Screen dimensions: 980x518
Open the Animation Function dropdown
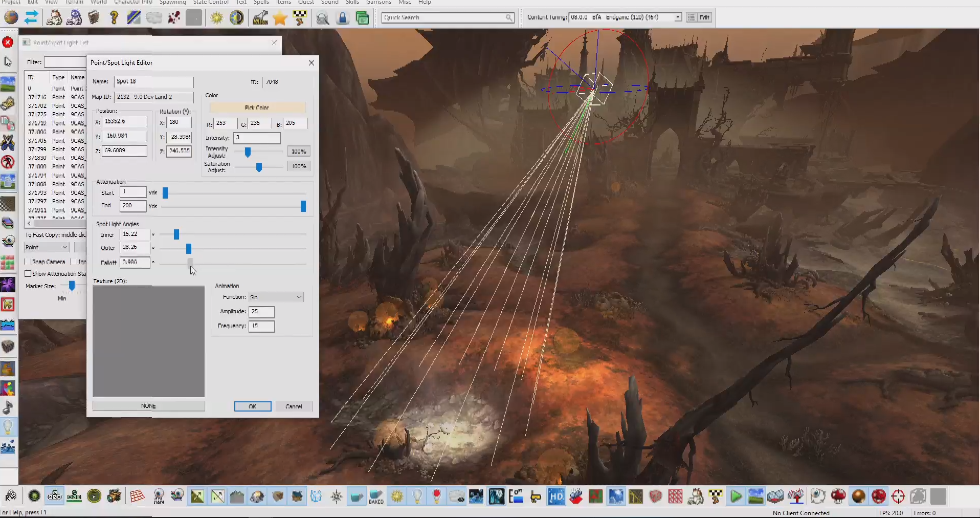tap(276, 297)
